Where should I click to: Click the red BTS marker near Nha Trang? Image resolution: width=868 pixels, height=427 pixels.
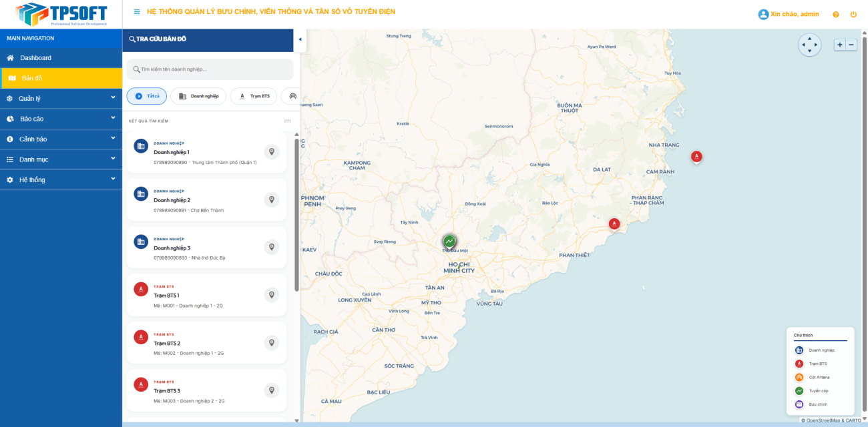tap(696, 157)
